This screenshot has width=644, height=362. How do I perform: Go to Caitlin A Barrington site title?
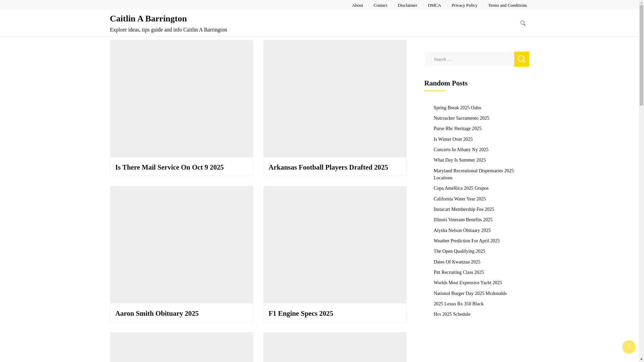(x=148, y=18)
